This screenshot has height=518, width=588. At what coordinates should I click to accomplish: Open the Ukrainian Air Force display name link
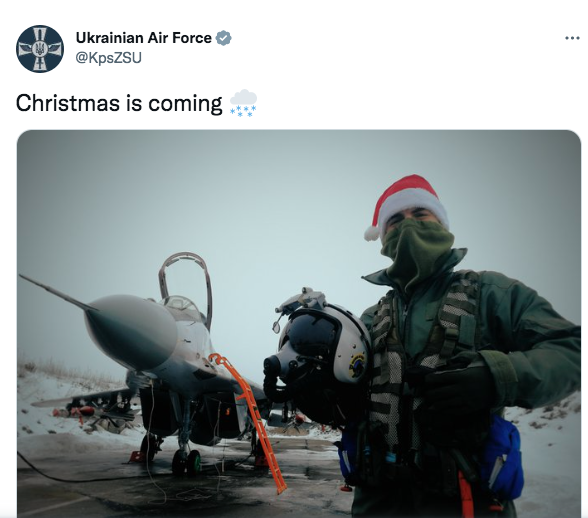click(144, 38)
